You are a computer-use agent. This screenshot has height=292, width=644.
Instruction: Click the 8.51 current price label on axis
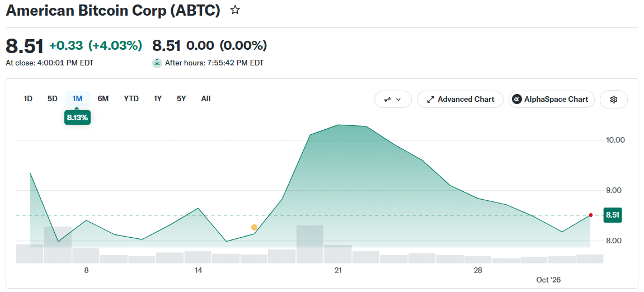tap(612, 215)
